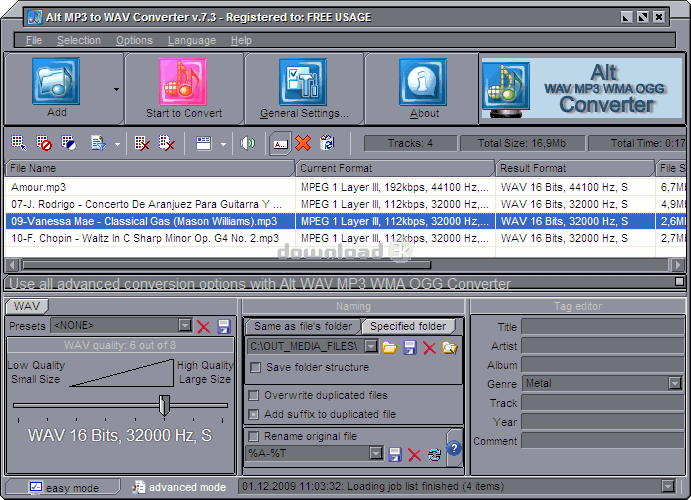Viewport: 691px width, 500px height.
Task: Click the filter selection icon with funnel
Action: (x=98, y=143)
